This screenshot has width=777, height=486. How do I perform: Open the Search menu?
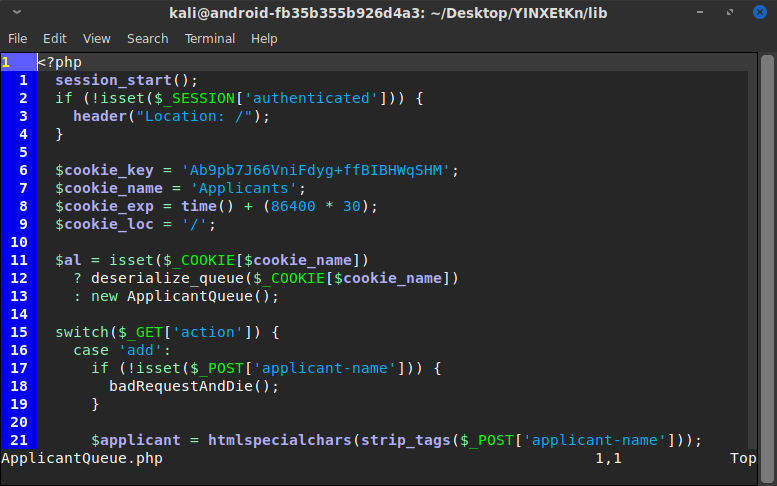(x=147, y=38)
